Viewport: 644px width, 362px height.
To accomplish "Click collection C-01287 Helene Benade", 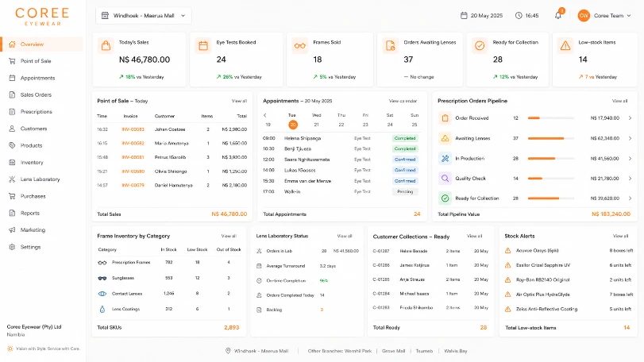I will tap(431, 251).
